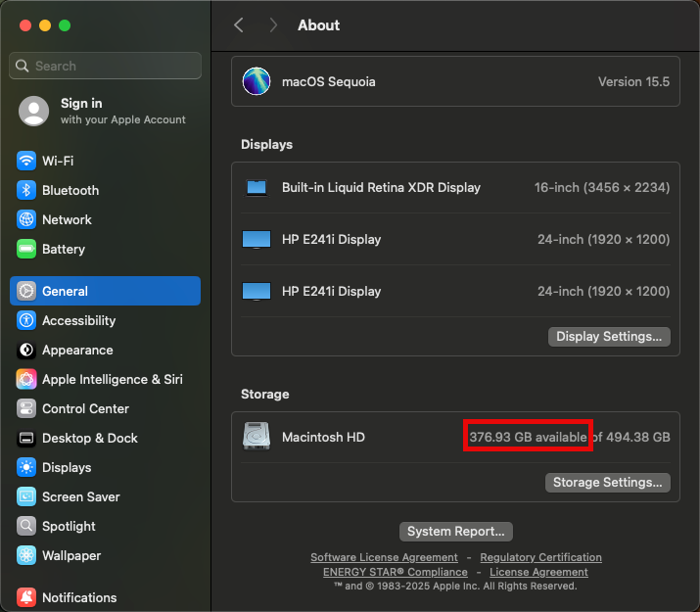Click the Notifications bell icon
The image size is (700, 612).
click(26, 597)
